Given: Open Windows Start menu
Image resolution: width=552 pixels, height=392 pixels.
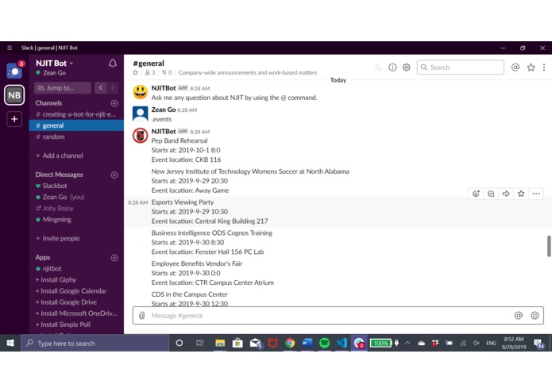Looking at the screenshot, I should (10, 343).
